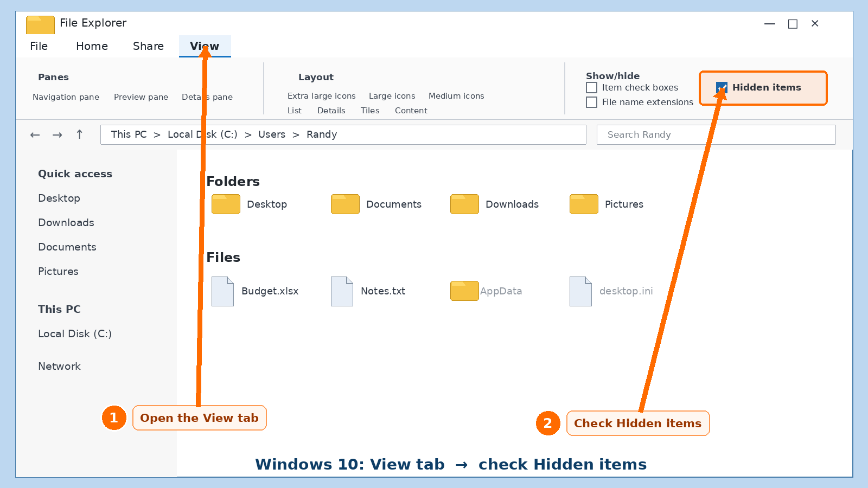Switch to List layout

coord(295,111)
